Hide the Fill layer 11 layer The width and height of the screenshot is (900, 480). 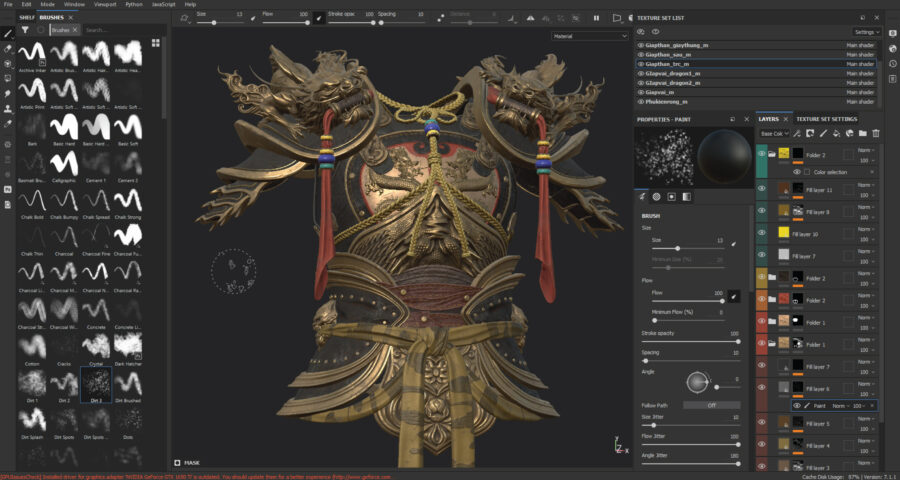(x=763, y=188)
